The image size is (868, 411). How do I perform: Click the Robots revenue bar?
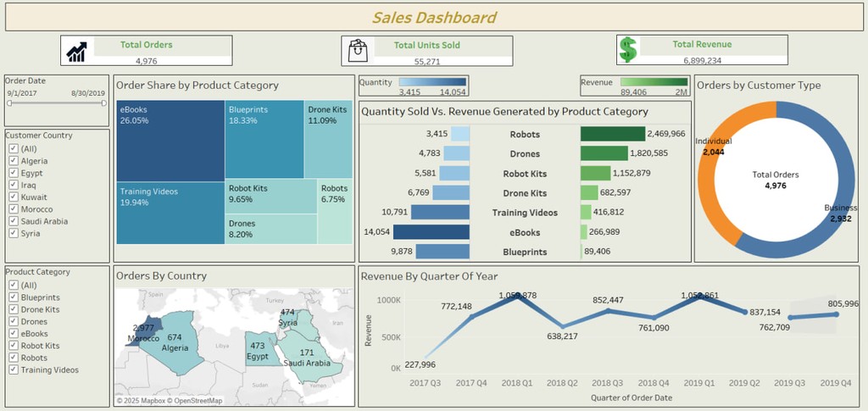pyautogui.click(x=612, y=134)
